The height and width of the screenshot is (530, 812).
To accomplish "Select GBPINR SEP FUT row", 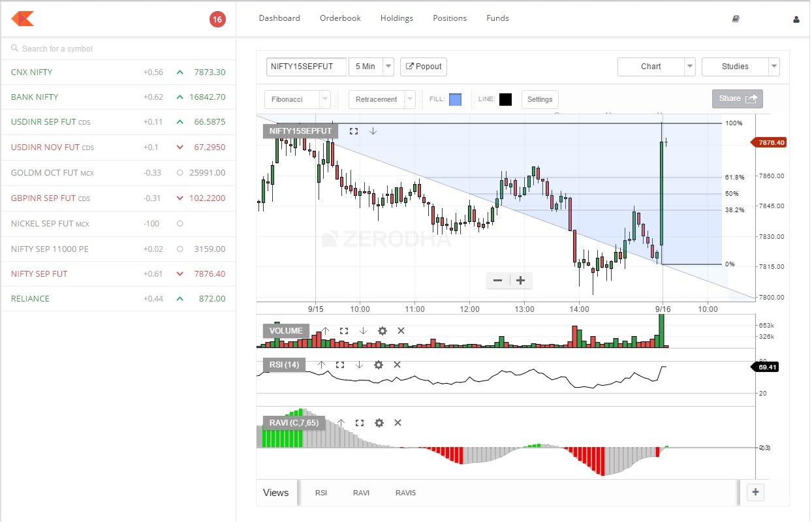I will click(x=118, y=198).
